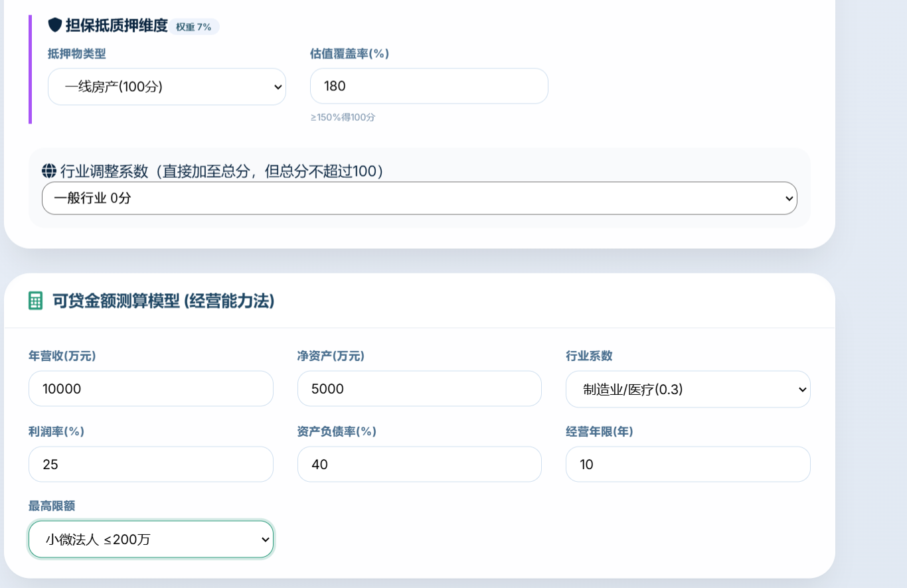Open the 最高限额 dropdown showing 小微法人 ≤200万
Image resolution: width=907 pixels, height=588 pixels.
click(151, 539)
